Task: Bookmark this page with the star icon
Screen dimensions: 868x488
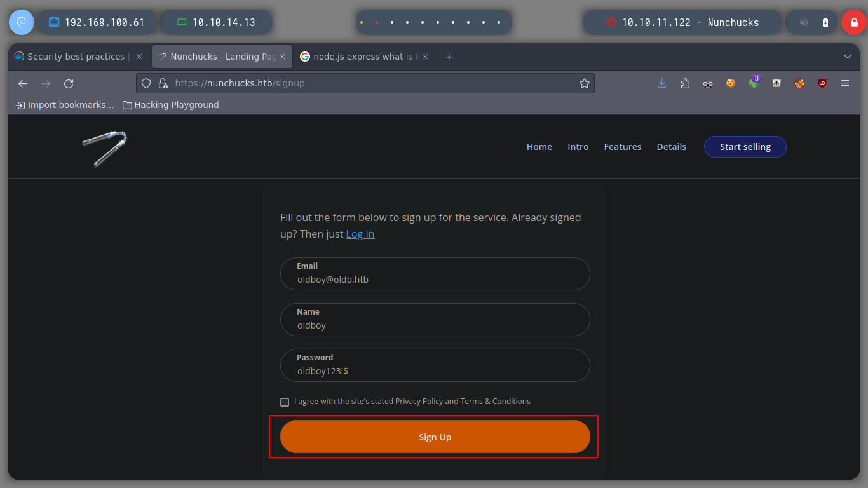Action: coord(584,83)
